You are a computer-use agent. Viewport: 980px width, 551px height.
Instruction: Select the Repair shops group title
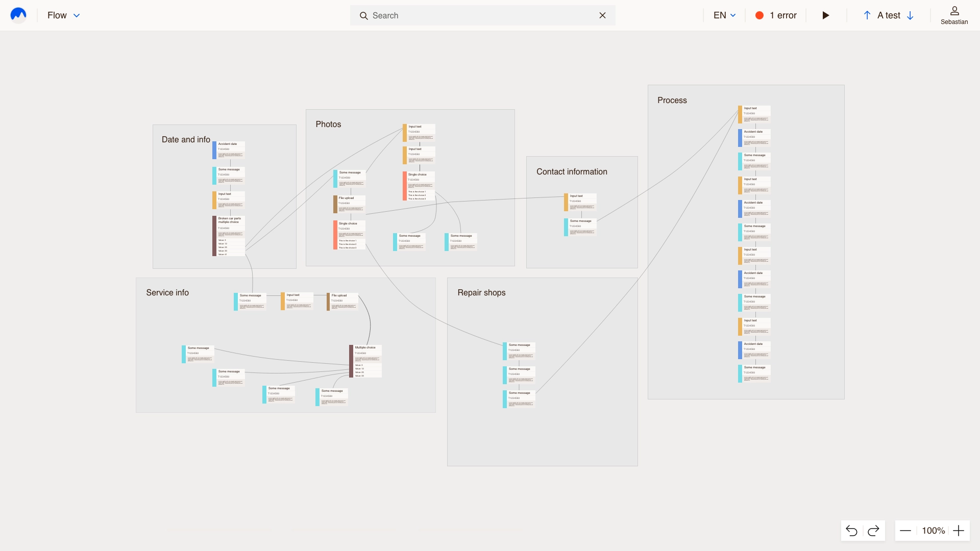pos(481,292)
